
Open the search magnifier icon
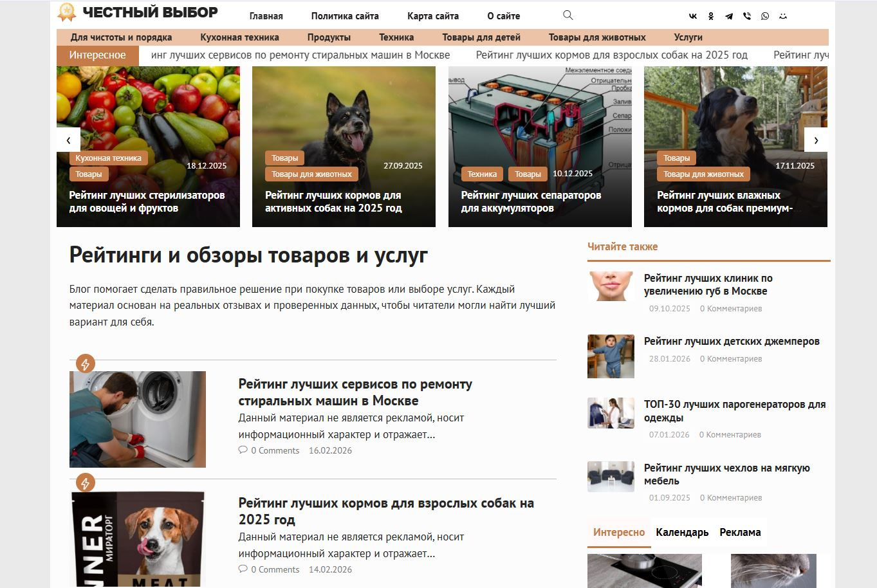point(568,15)
